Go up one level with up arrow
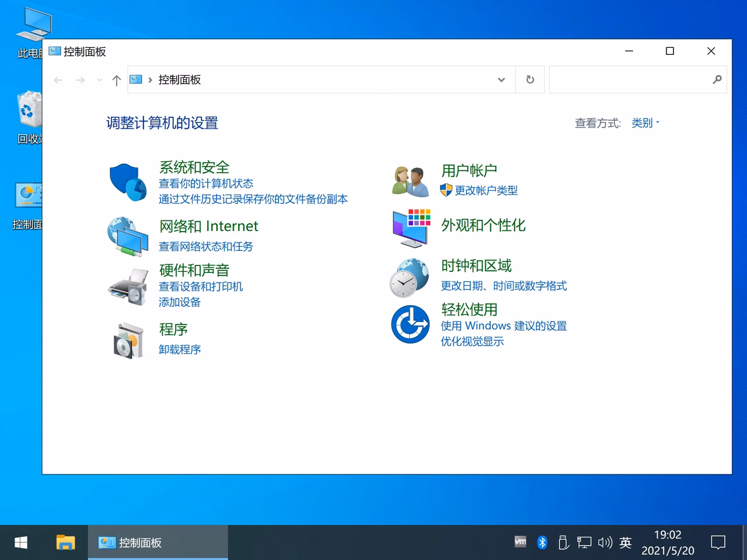This screenshot has height=560, width=747. coord(116,80)
